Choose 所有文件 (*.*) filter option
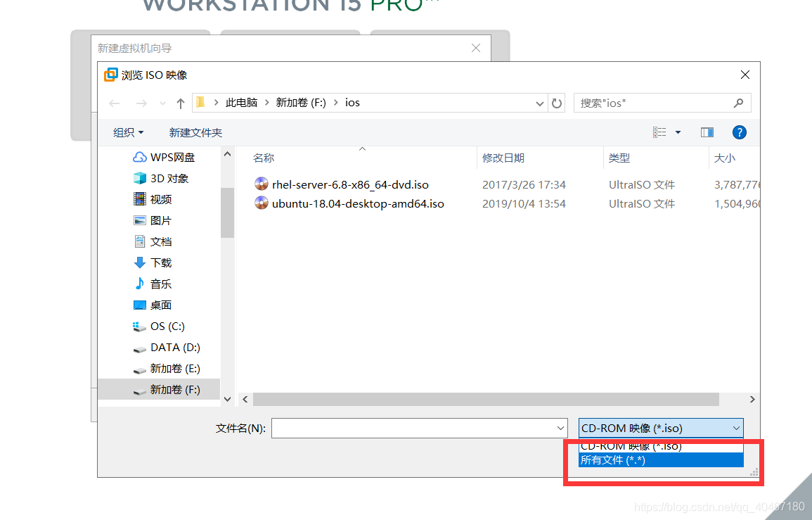Viewport: 812px width, 520px height. click(661, 460)
